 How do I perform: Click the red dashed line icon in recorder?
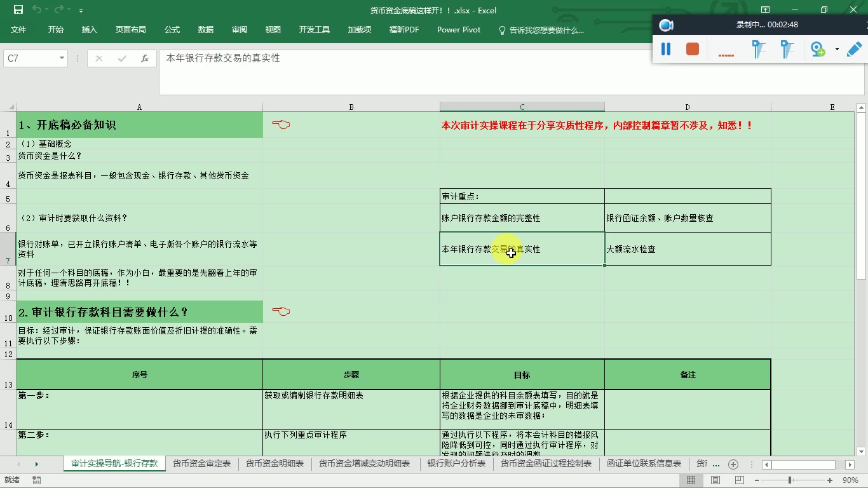pos(726,56)
